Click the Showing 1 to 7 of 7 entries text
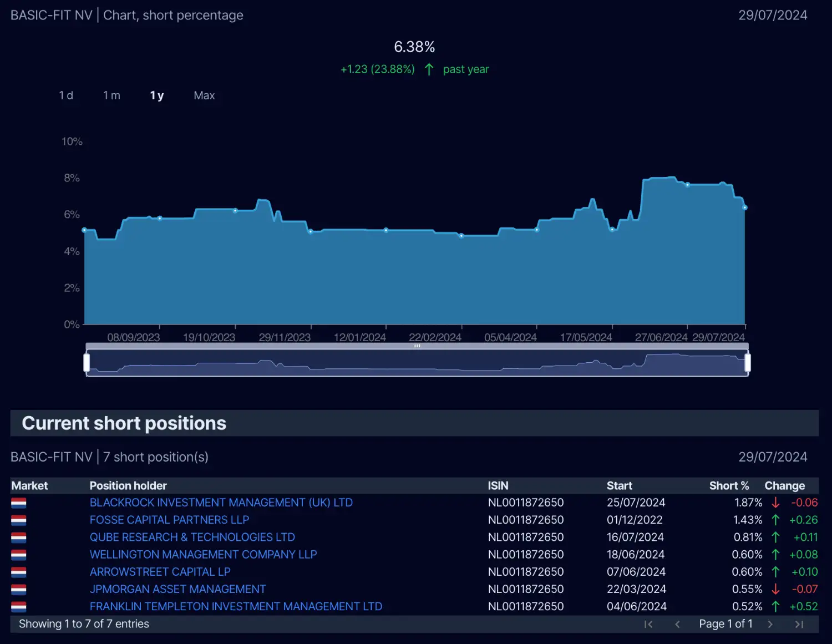 point(84,624)
